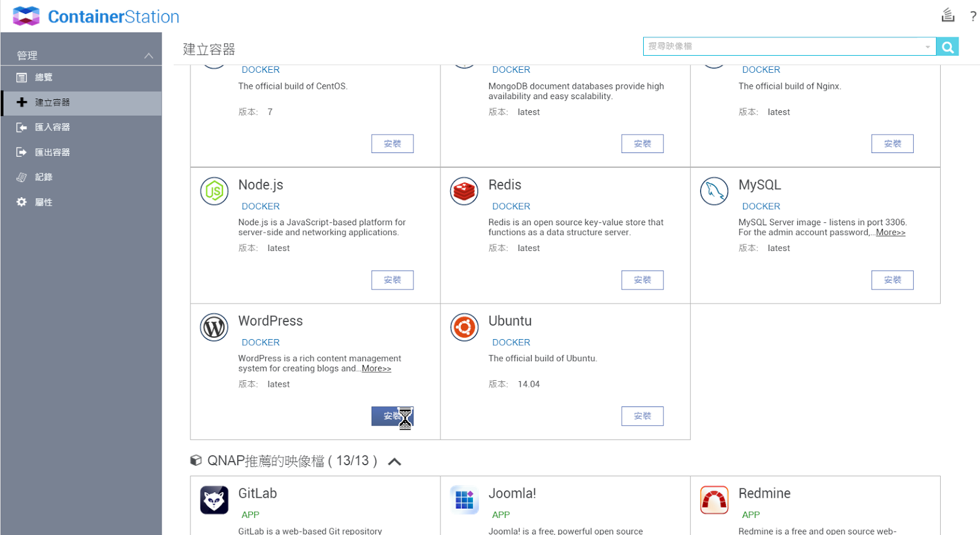The image size is (980, 535).
Task: Install the MongoDB image
Action: [x=643, y=144]
